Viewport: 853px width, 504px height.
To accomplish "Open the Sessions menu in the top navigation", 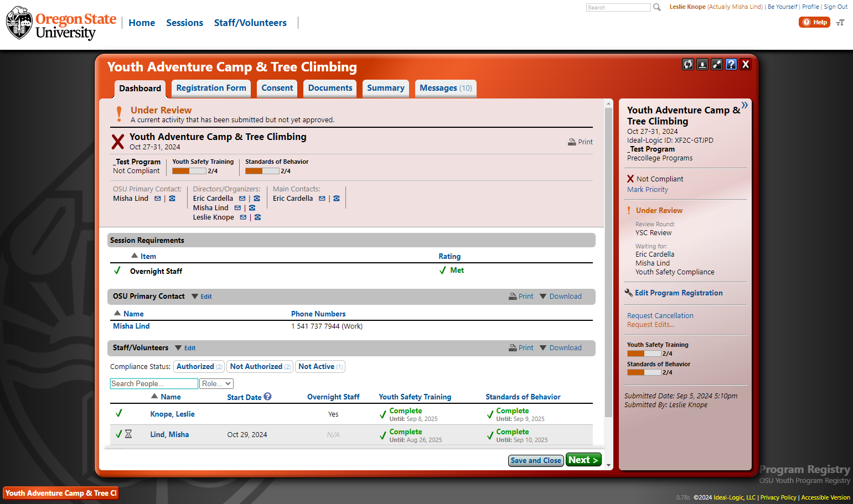I will tap(185, 23).
